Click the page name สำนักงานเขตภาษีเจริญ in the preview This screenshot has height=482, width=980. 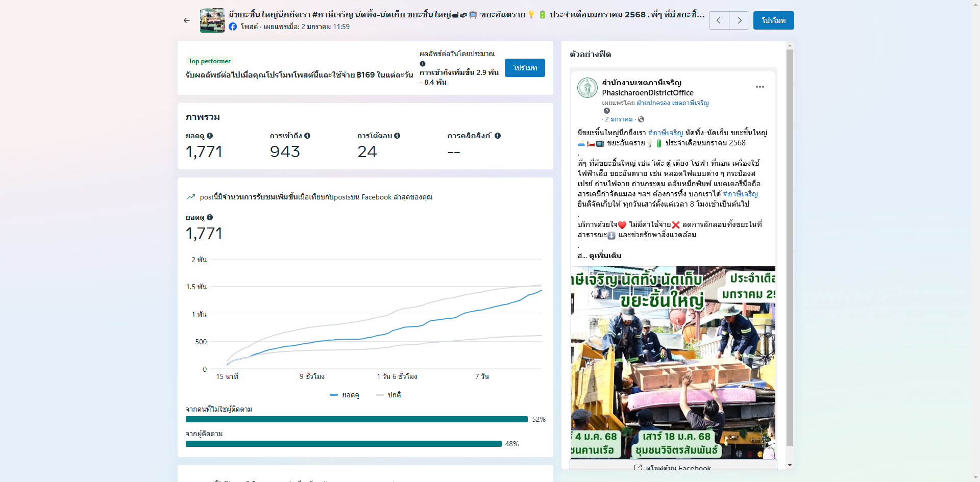(642, 83)
